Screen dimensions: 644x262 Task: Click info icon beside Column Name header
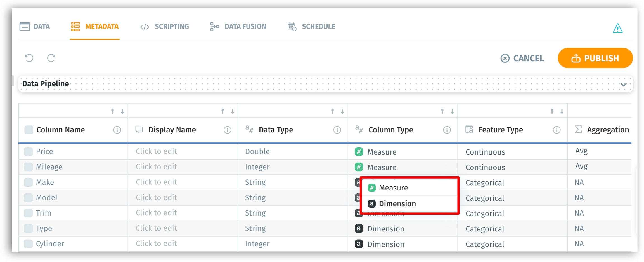[117, 130]
